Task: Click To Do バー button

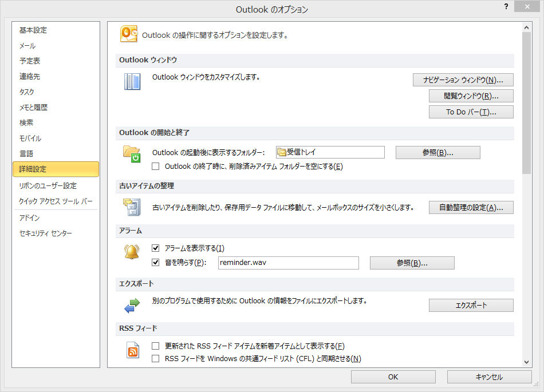Action: [471, 112]
